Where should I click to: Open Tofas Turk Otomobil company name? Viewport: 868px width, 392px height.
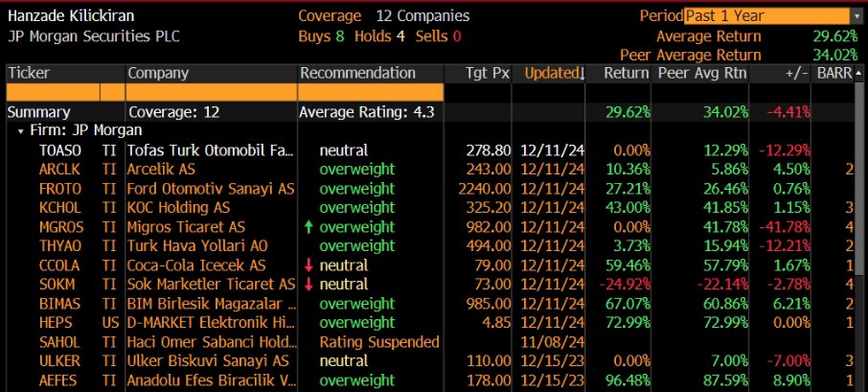[212, 150]
